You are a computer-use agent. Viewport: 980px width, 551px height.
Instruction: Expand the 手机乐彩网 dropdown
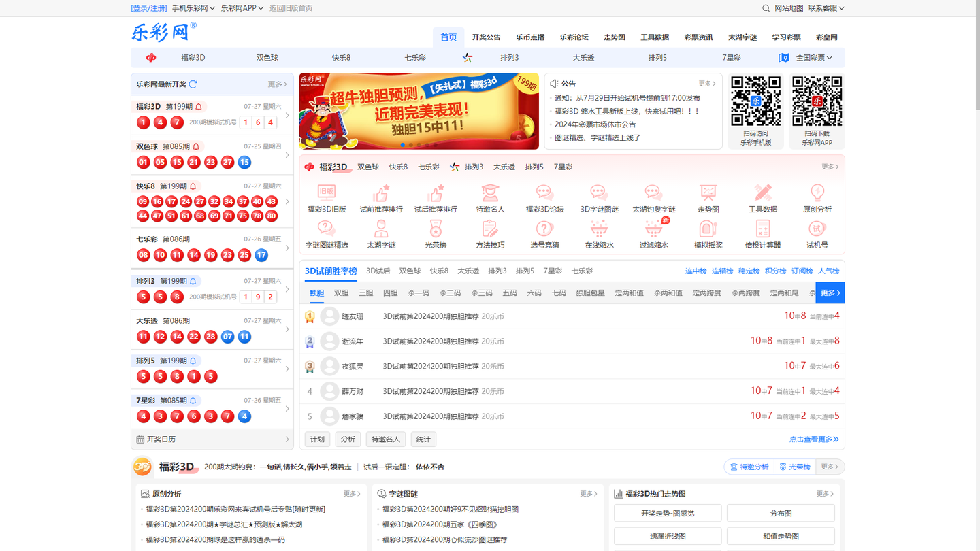click(193, 8)
